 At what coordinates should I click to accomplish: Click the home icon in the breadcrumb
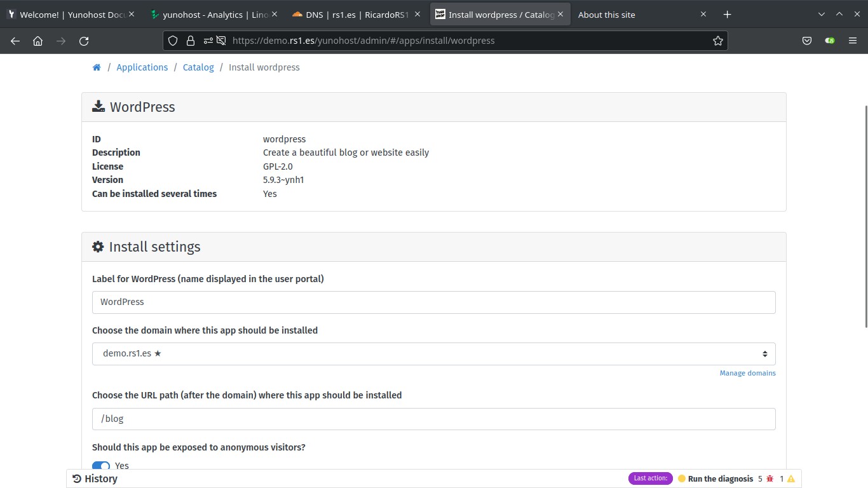(x=97, y=67)
